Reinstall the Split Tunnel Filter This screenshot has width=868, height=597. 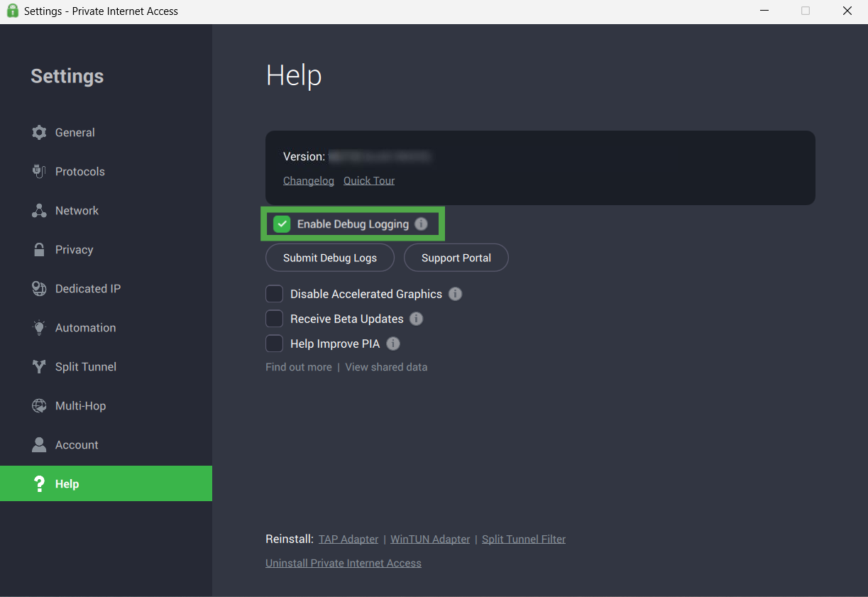(x=524, y=540)
